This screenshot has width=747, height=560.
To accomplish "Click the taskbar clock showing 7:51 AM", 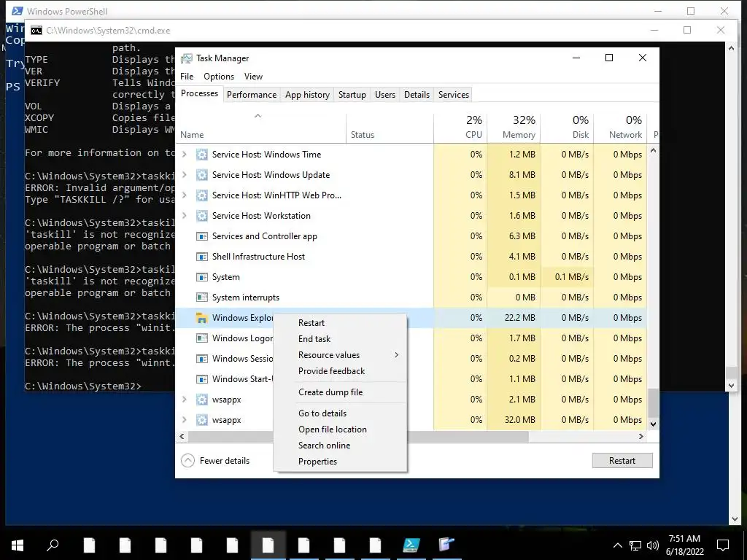I will coord(684,545).
